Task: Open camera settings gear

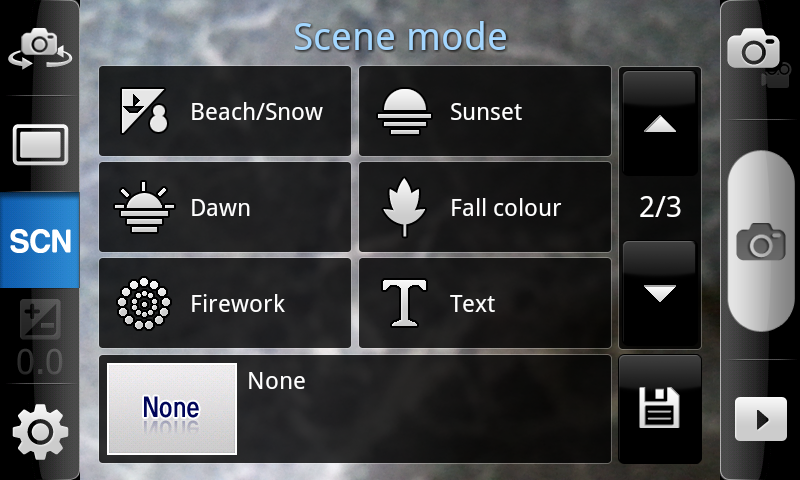Action: click(40, 432)
